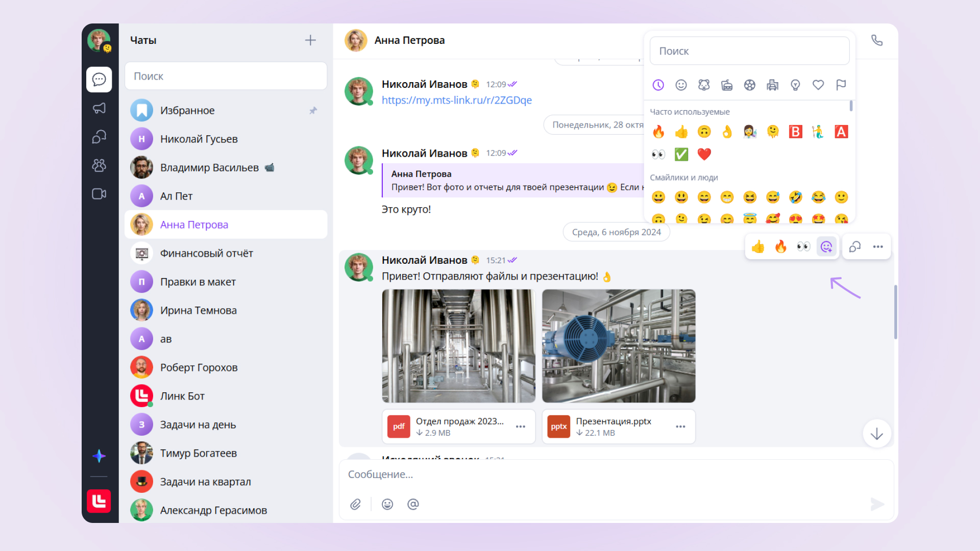Select the smileys emoji category tab
Screen dimensions: 980x551
click(681, 85)
